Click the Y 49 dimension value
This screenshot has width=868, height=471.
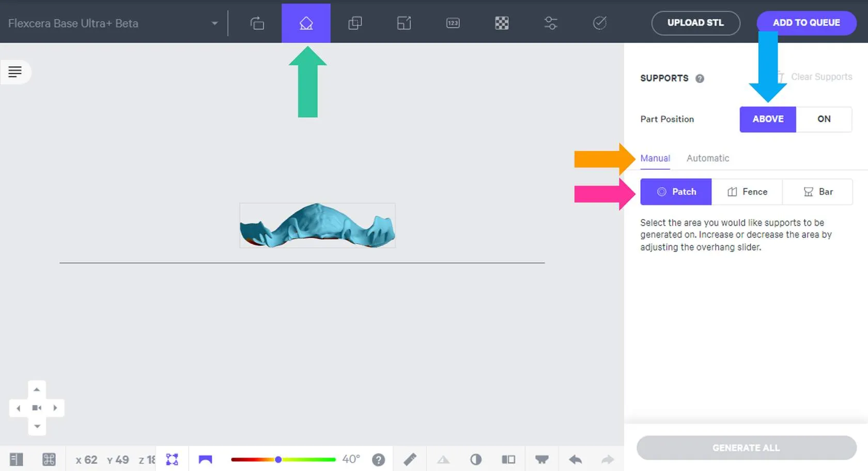point(118,460)
